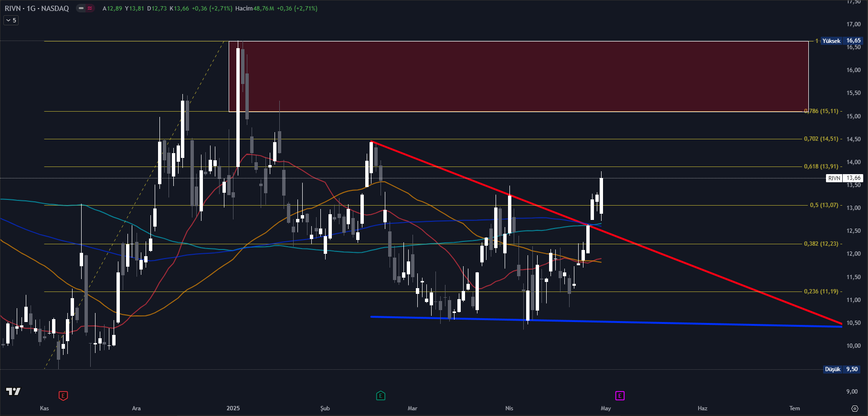Viewport: 868px width, 416px height.
Task: Click the gray dash market status pill
Action: 82,8
